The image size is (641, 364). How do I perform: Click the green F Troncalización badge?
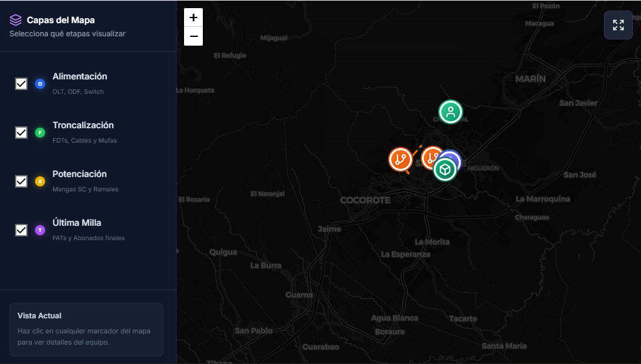tap(40, 133)
